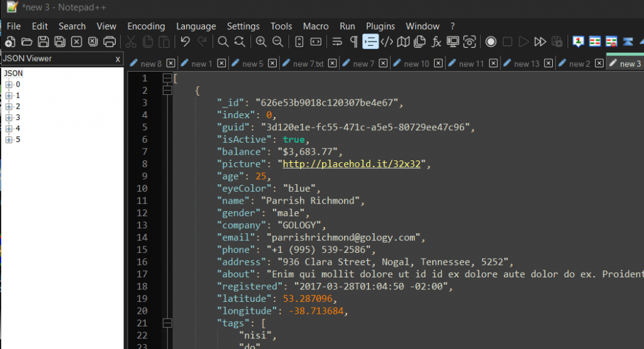Viewport: 644px width, 349px height.
Task: Click the Zoom Out icon
Action: coord(277,42)
